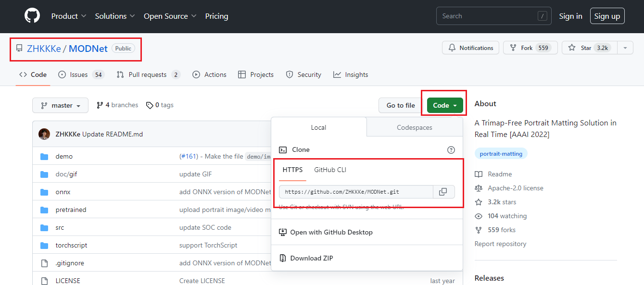Click the Update README.md commit message
The height and width of the screenshot is (285, 644).
click(113, 134)
